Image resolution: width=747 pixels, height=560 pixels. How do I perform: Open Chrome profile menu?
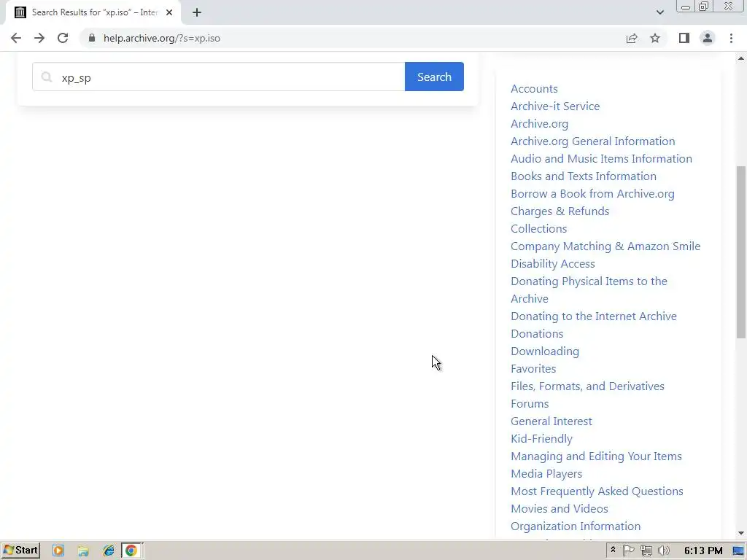click(x=708, y=38)
